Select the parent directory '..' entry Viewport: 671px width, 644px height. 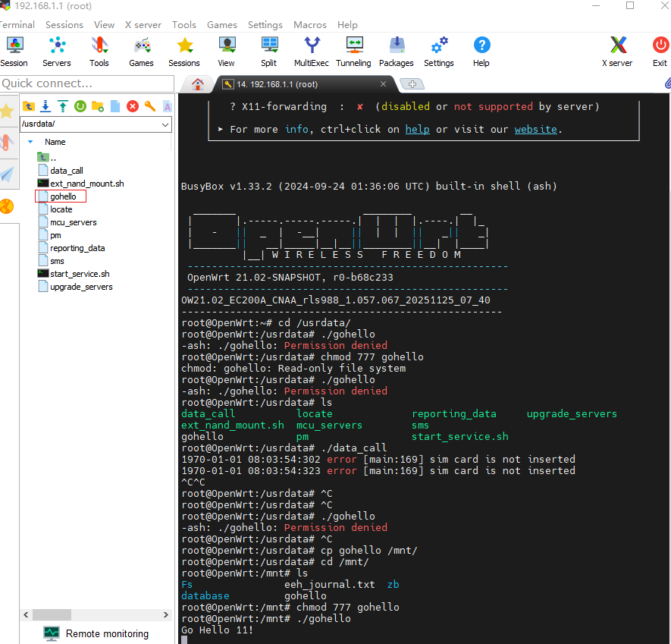(x=47, y=158)
